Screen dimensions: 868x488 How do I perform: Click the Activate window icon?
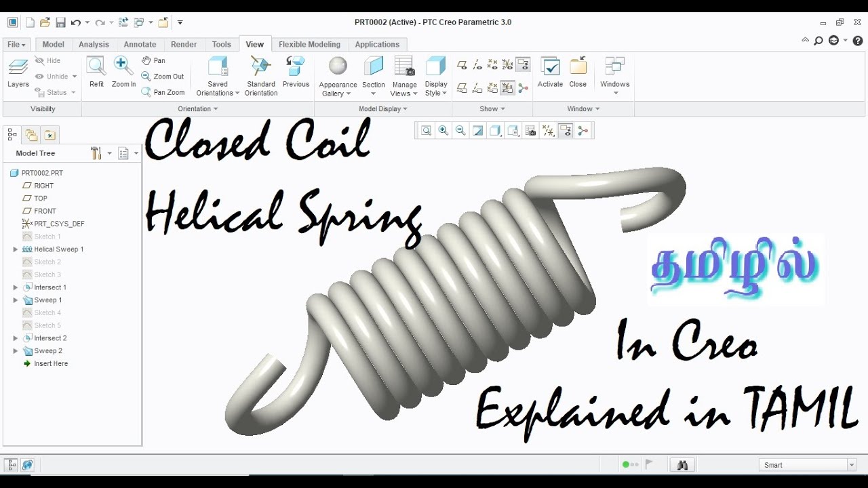coord(550,73)
